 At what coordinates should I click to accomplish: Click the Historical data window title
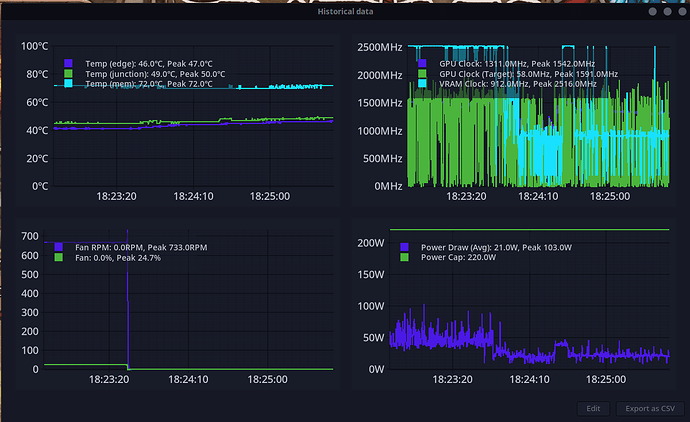tap(345, 13)
